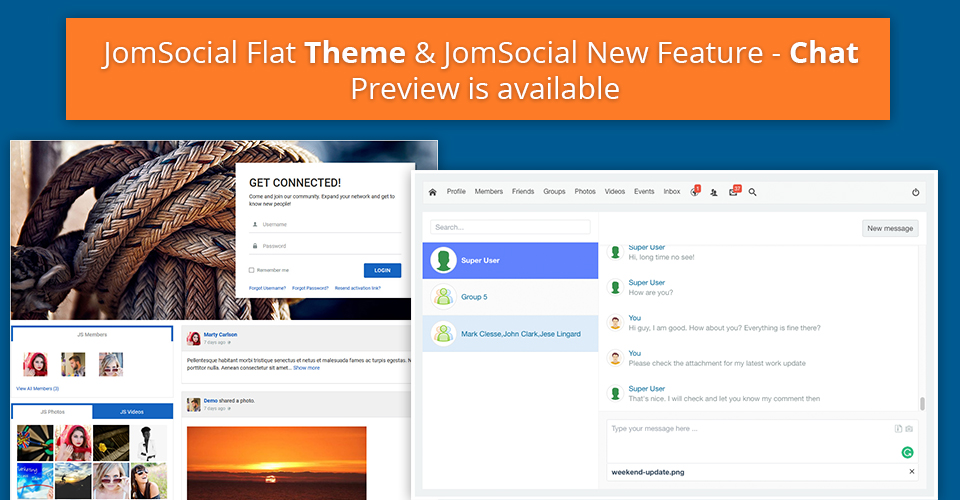The height and width of the screenshot is (500, 960).
Task: Click the magnifier search icon in navbar
Action: point(752,192)
